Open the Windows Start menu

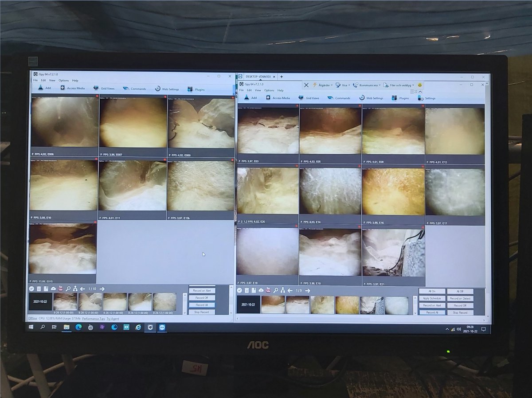tap(31, 327)
